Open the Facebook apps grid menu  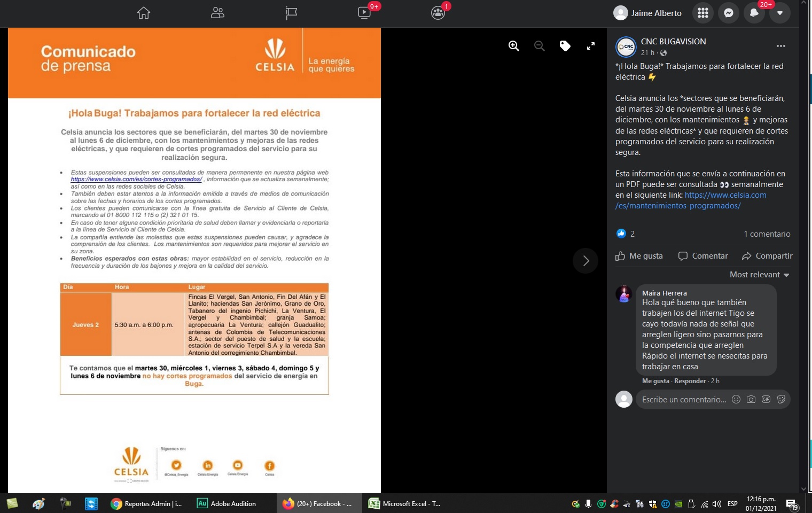point(703,13)
